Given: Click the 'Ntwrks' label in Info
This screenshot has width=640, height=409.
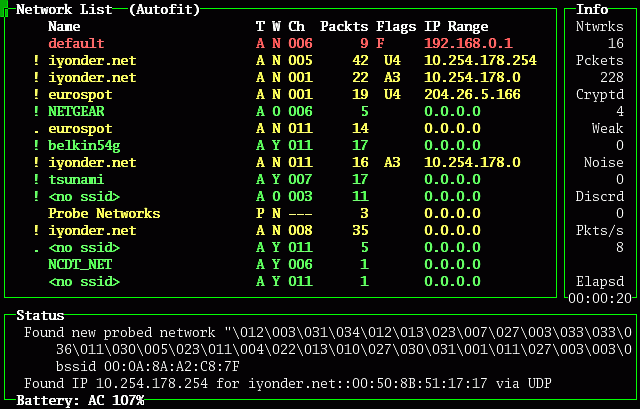Looking at the screenshot, I should [600, 27].
